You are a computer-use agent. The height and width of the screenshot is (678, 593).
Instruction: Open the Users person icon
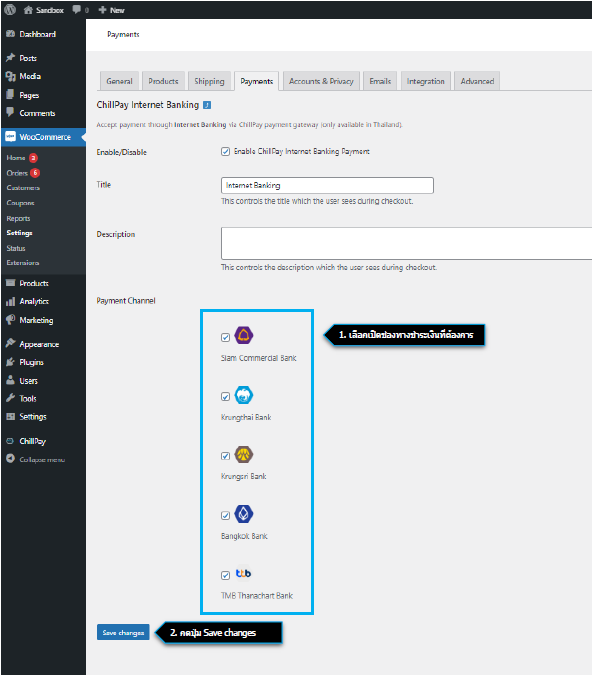(10, 381)
